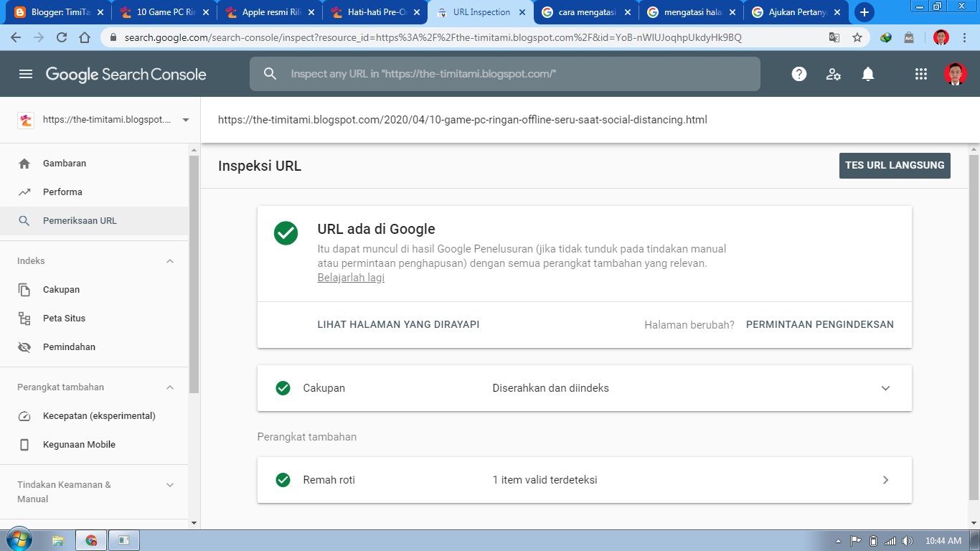
Task: Close the mengatasi halaman tab
Action: point(732,12)
